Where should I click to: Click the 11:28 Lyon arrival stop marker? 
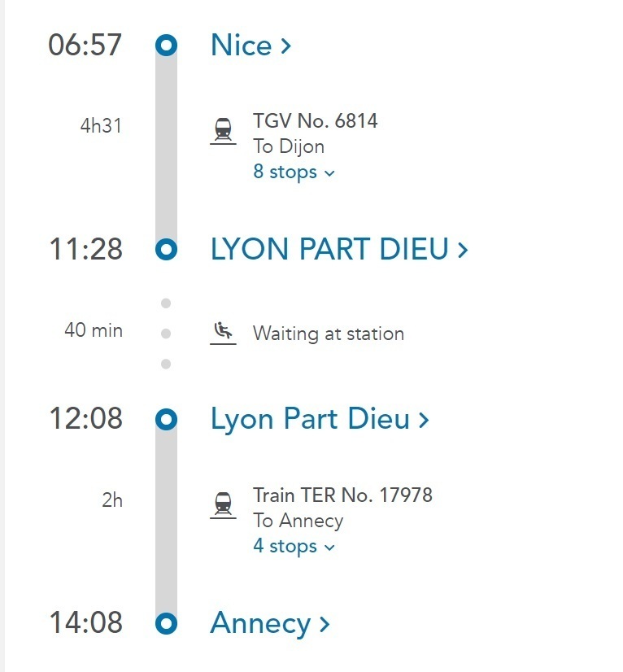166,250
